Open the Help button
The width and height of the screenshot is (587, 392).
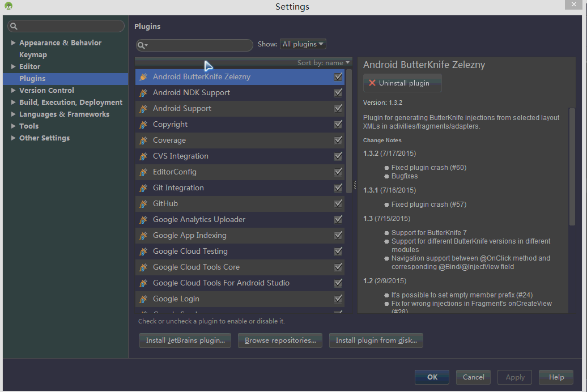[556, 377]
